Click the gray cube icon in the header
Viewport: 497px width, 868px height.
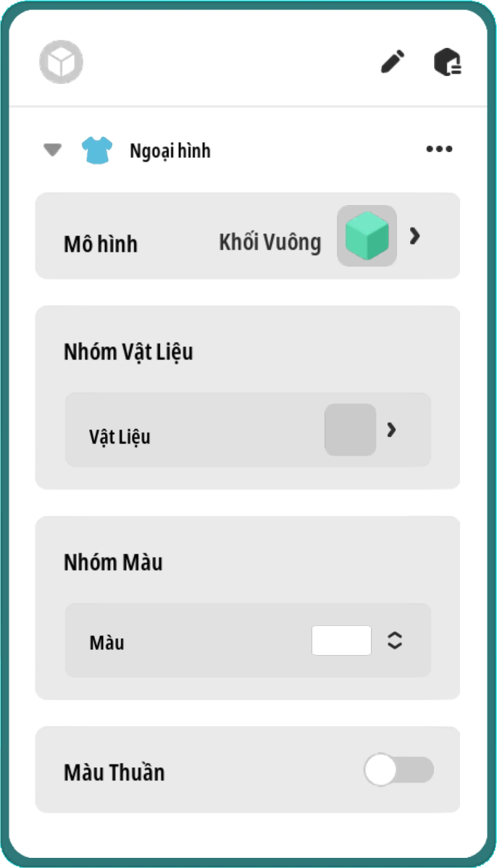coord(61,62)
